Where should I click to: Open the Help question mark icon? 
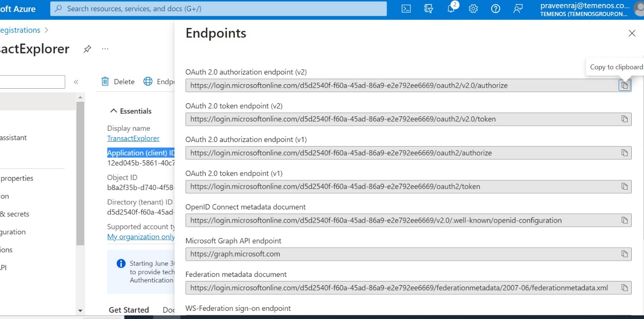[x=495, y=9]
